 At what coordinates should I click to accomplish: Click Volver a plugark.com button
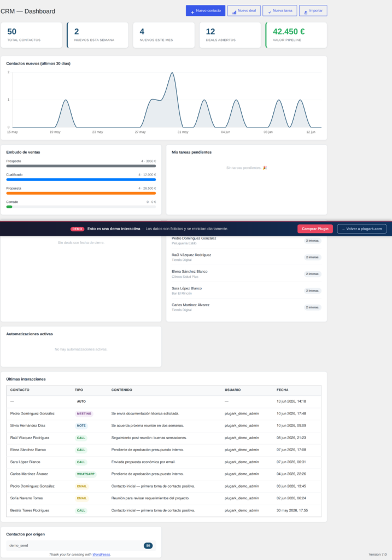(361, 229)
